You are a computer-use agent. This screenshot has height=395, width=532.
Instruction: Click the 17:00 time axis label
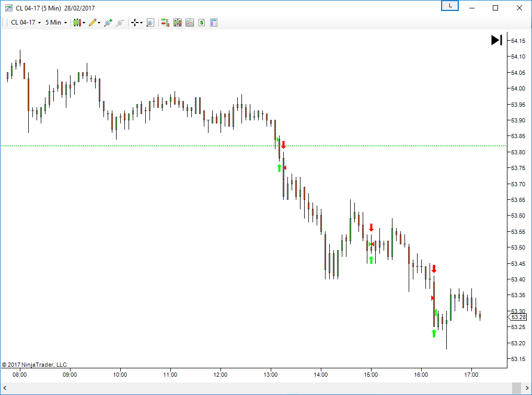pyautogui.click(x=471, y=375)
